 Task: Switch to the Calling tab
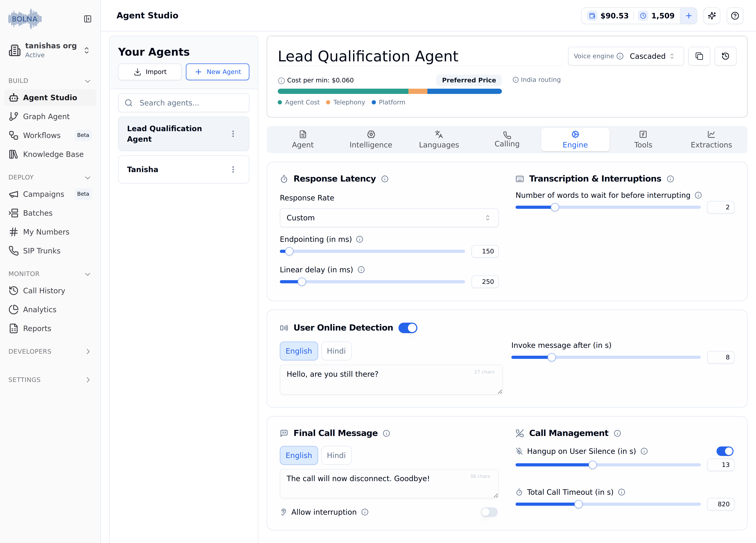(x=507, y=140)
